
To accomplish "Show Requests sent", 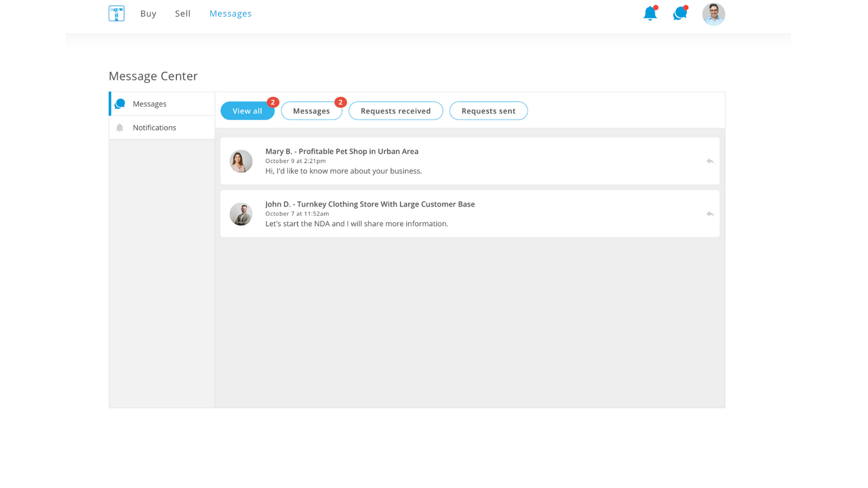I will tap(488, 111).
